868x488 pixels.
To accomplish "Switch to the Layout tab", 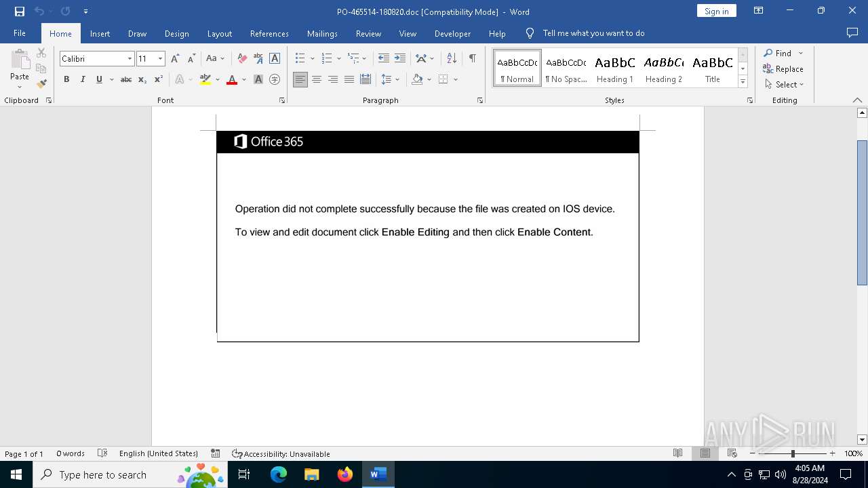I will [x=219, y=33].
